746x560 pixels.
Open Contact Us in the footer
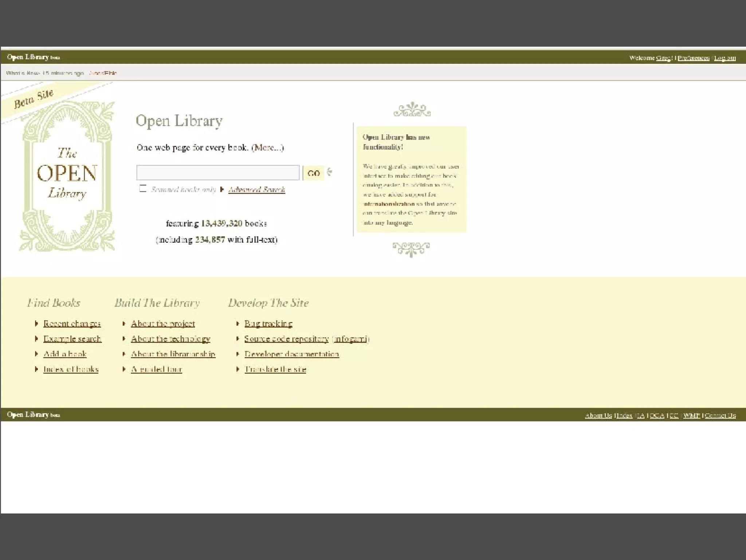tap(720, 415)
